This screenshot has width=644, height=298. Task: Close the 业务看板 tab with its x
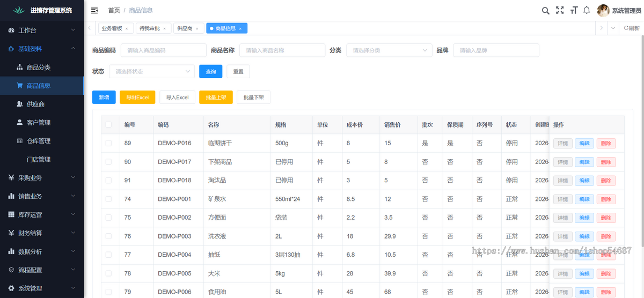click(x=127, y=28)
